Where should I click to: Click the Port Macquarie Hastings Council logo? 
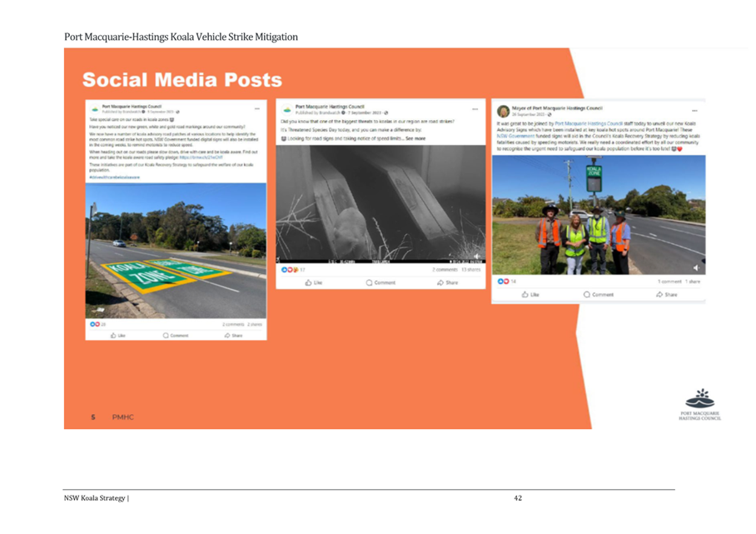[x=700, y=404]
